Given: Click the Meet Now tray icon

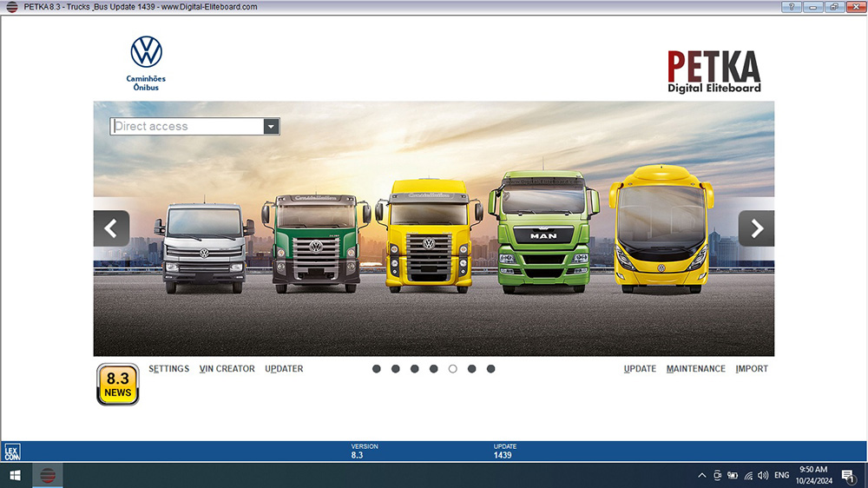Looking at the screenshot, I should [x=717, y=475].
